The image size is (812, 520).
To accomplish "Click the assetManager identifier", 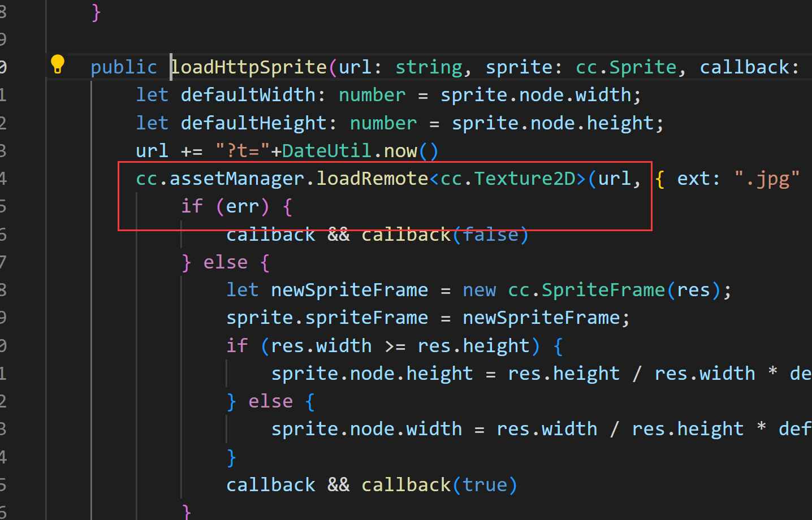I will [237, 179].
